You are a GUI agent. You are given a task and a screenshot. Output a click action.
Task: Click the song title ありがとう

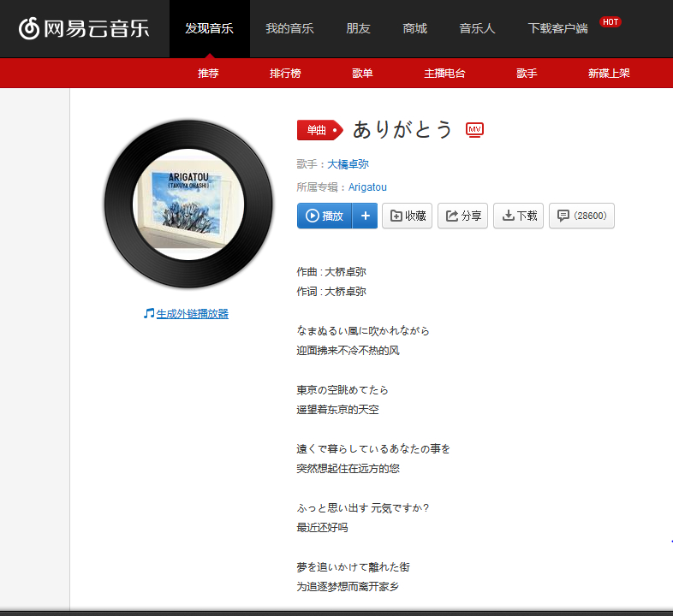(x=402, y=129)
